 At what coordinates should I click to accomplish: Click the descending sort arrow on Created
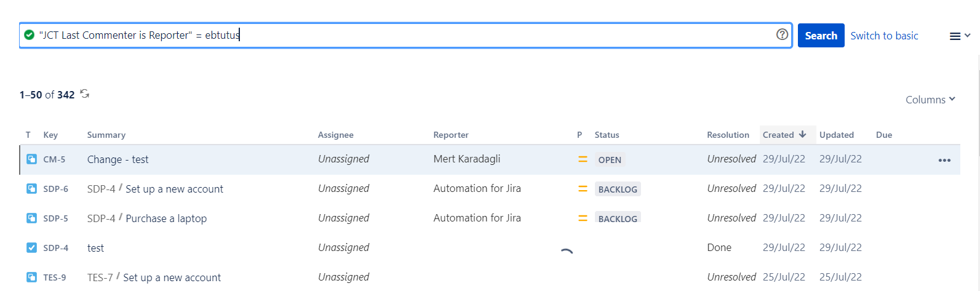tap(802, 134)
